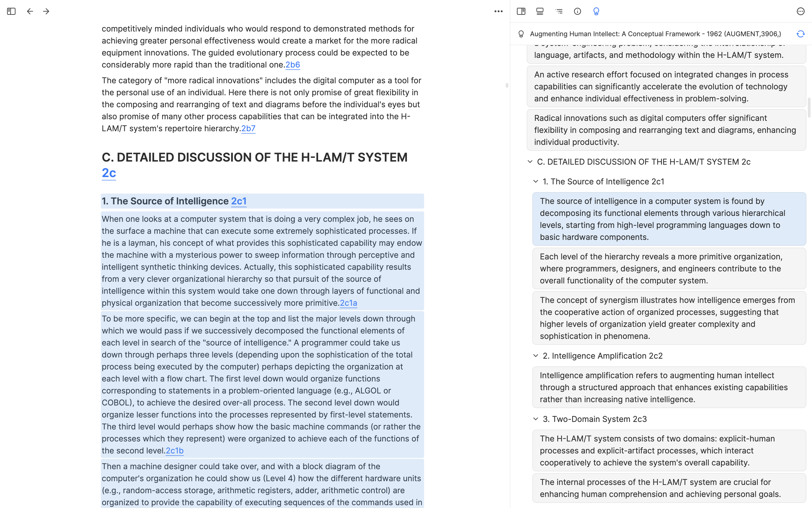This screenshot has height=508, width=812.
Task: Click the paragraph starting 'To be more specific'
Action: click(262, 384)
